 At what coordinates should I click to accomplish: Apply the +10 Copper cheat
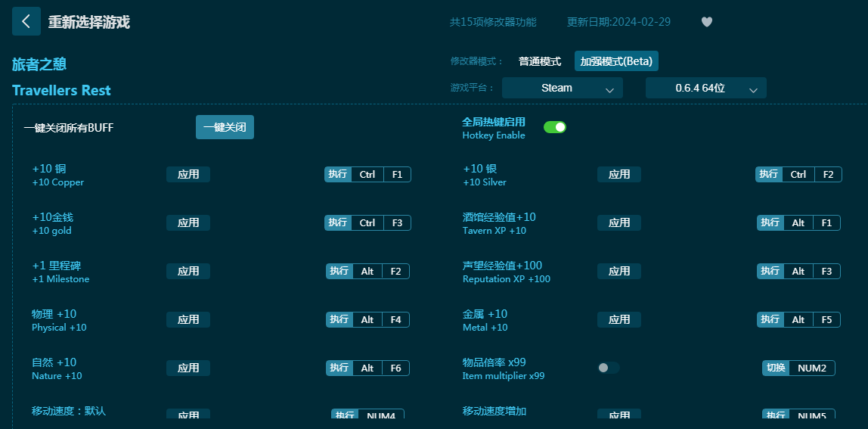click(188, 175)
